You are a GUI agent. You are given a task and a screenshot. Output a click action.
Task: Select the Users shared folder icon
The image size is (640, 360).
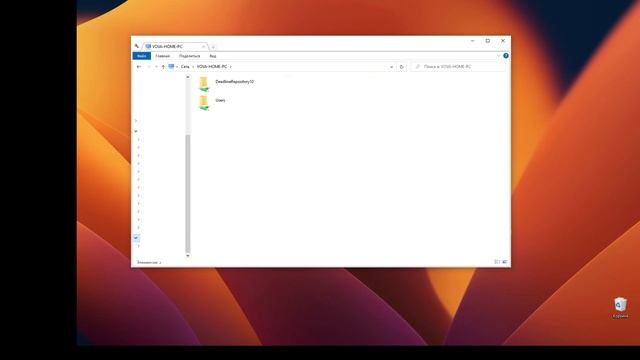pyautogui.click(x=204, y=102)
